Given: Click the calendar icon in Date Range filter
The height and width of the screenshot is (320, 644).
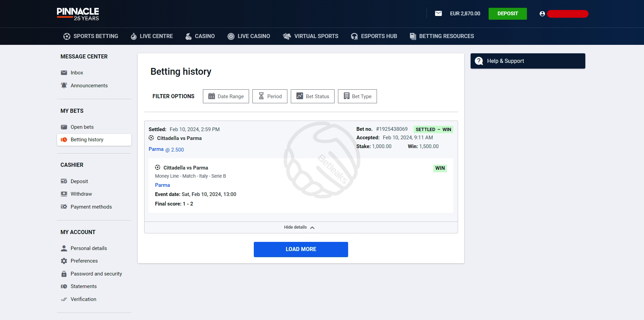Looking at the screenshot, I should [x=211, y=96].
